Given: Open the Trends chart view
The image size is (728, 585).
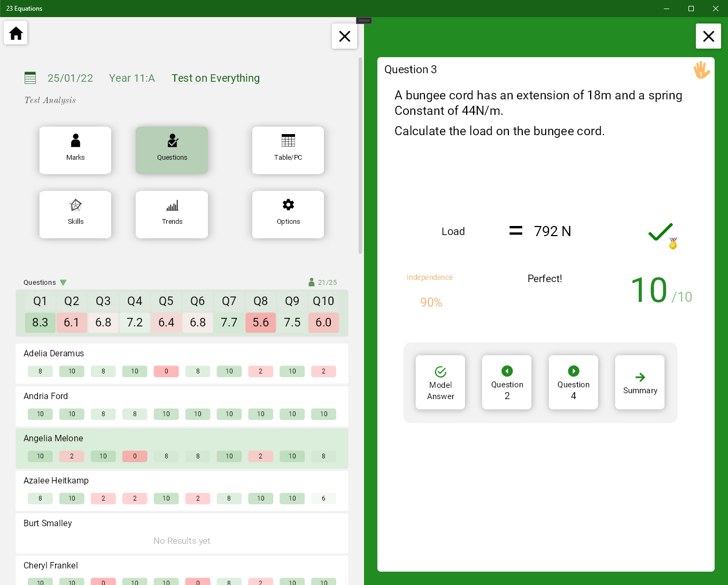Looking at the screenshot, I should (172, 214).
